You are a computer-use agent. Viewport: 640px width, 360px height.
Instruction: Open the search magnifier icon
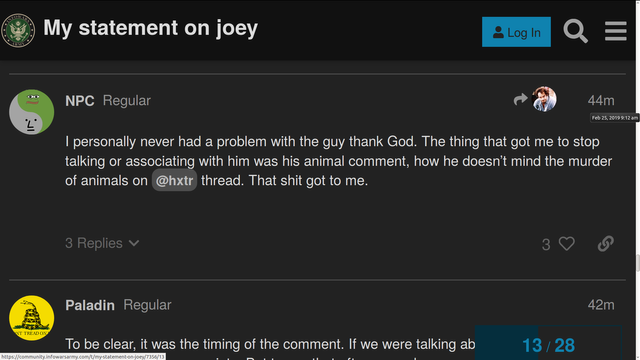pyautogui.click(x=576, y=31)
